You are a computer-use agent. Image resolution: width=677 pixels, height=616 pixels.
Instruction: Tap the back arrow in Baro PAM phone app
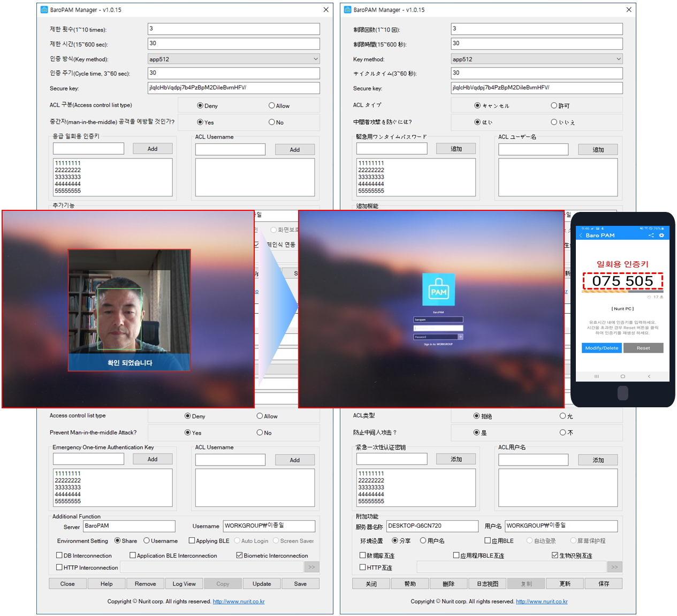[581, 235]
